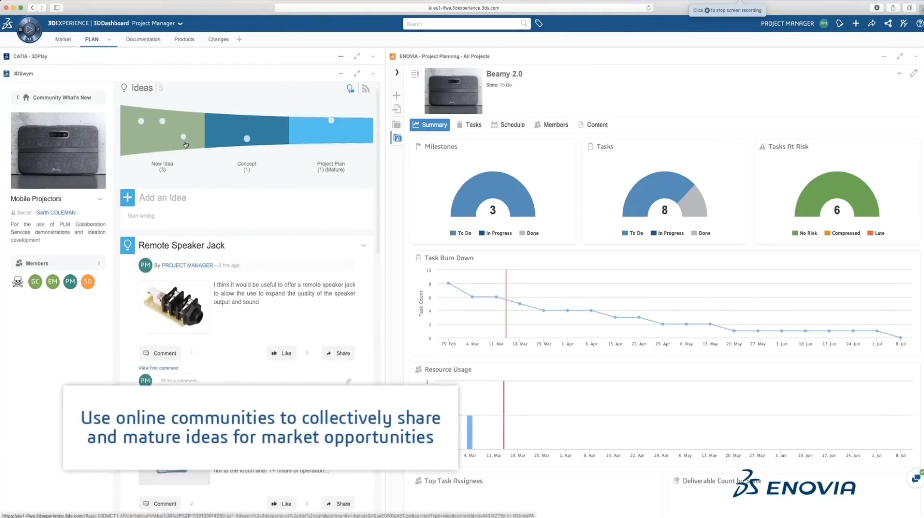Open the PLAN tab dropdown arrow
Viewport: 924px width, 518px height.
[x=109, y=39]
